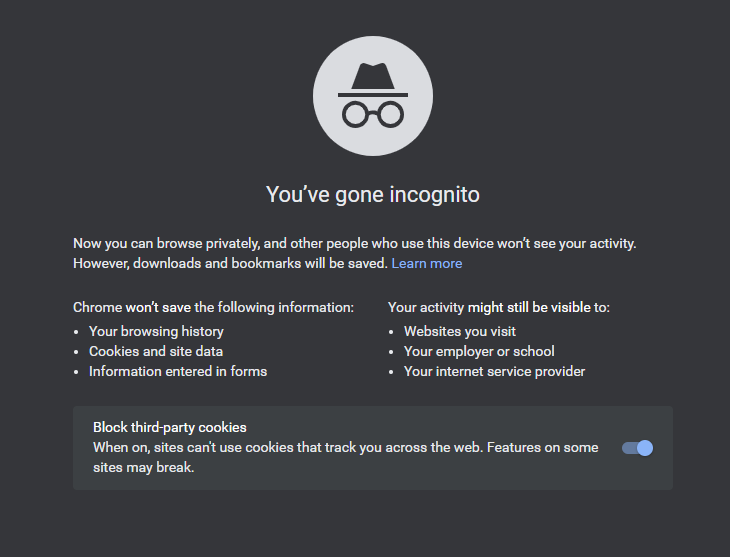Click the "Block third-party cookies" title
730x557 pixels.
pyautogui.click(x=169, y=427)
